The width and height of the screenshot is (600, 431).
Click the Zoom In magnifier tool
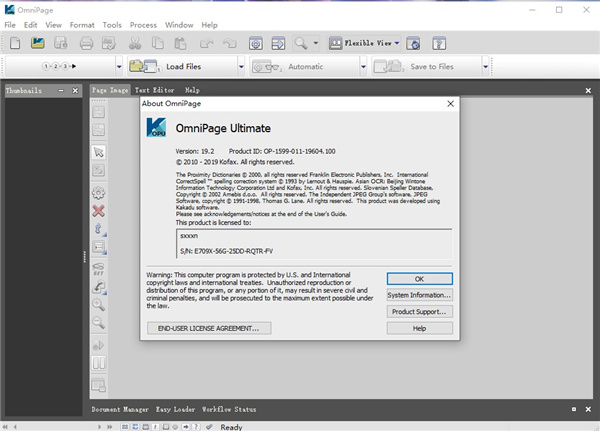(x=99, y=305)
